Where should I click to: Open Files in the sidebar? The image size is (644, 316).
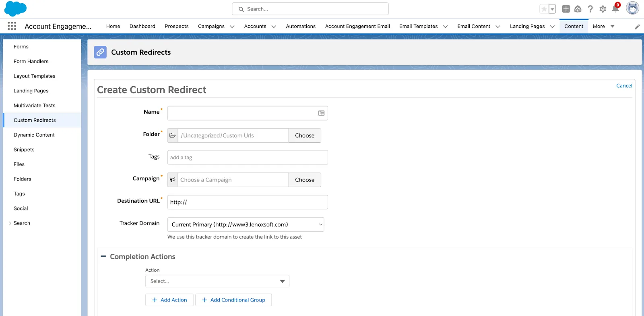click(x=19, y=164)
